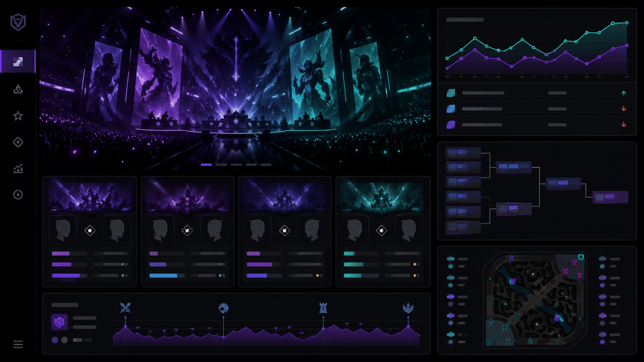
Task: Select the highlighted active sidebar item
Action: click(18, 61)
